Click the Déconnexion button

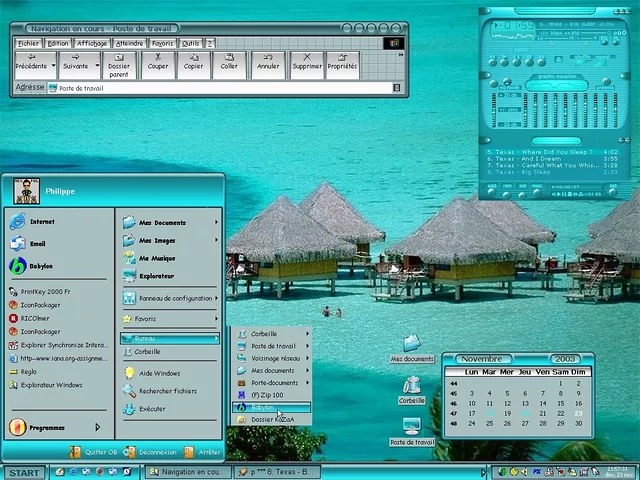coord(151,452)
